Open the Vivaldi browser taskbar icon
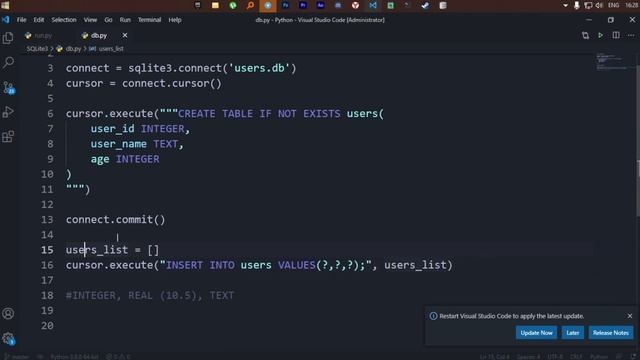This screenshot has width=640, height=360. pos(356,5)
